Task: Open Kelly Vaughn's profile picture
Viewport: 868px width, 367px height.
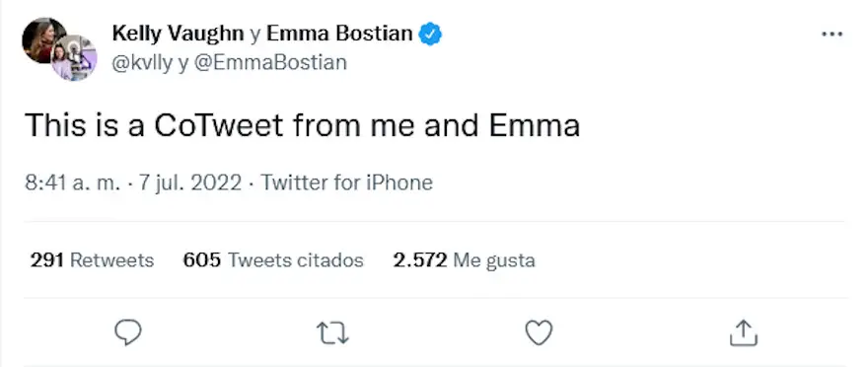Action: click(x=43, y=39)
